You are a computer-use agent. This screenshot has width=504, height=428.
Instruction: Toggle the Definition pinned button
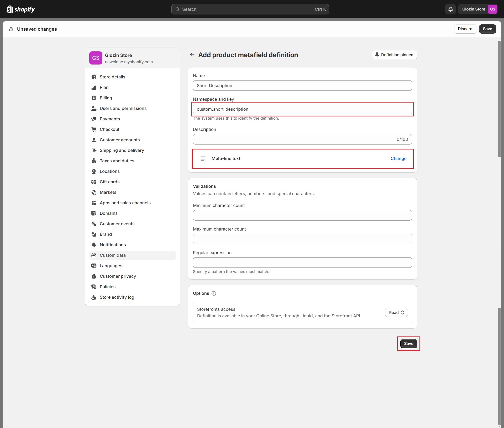coord(394,55)
